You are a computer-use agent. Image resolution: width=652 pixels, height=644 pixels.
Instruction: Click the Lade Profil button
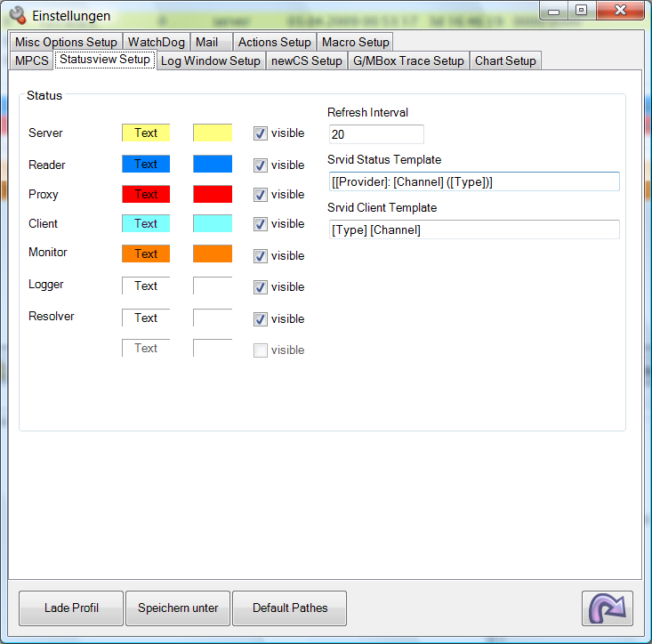pyautogui.click(x=71, y=608)
